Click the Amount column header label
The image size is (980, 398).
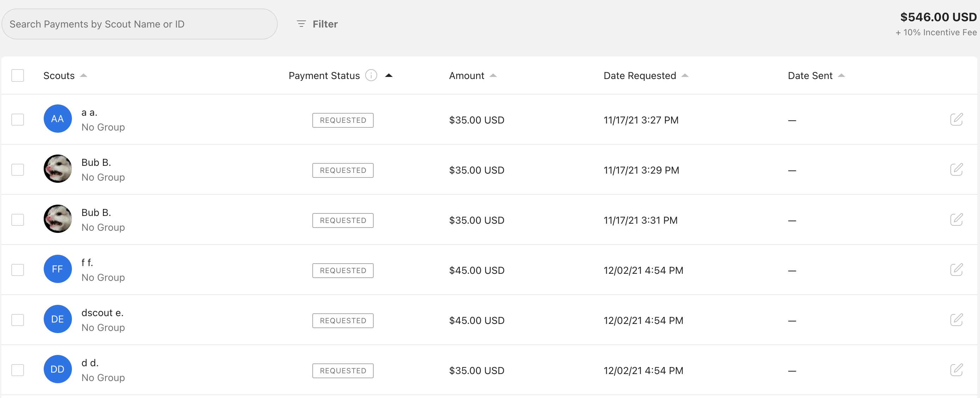pyautogui.click(x=467, y=76)
